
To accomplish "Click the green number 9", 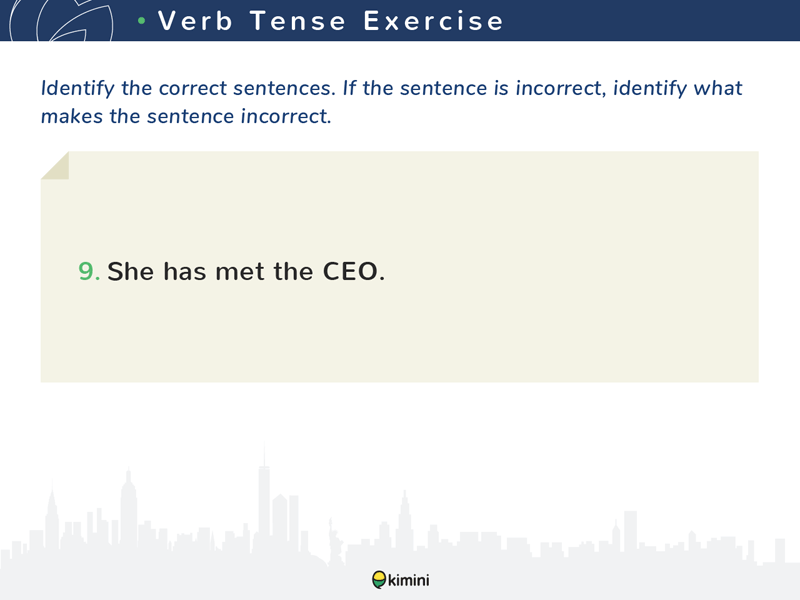I will [89, 271].
